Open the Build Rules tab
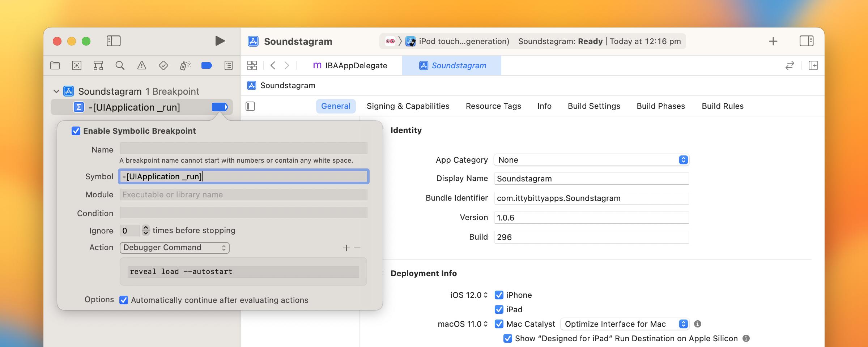 click(x=723, y=106)
